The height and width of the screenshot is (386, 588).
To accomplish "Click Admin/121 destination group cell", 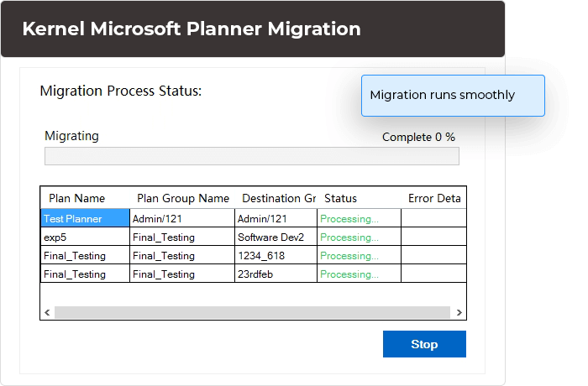I will [x=276, y=218].
